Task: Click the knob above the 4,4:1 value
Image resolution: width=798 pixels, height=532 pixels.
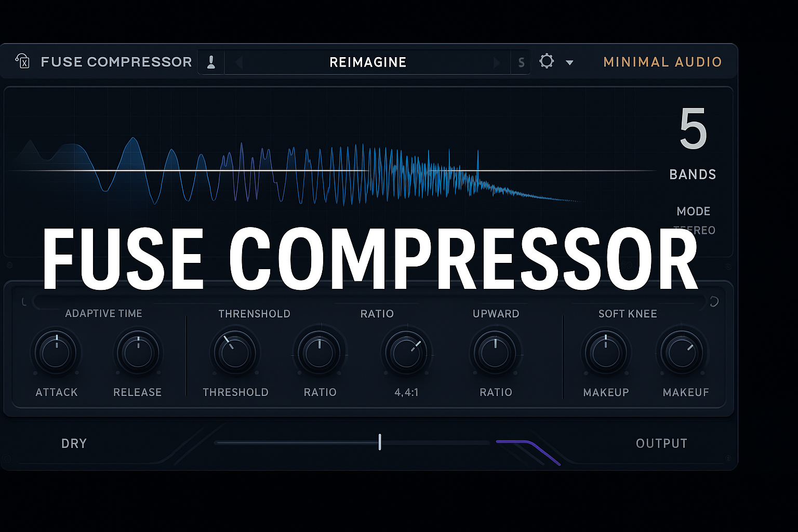Action: click(406, 353)
